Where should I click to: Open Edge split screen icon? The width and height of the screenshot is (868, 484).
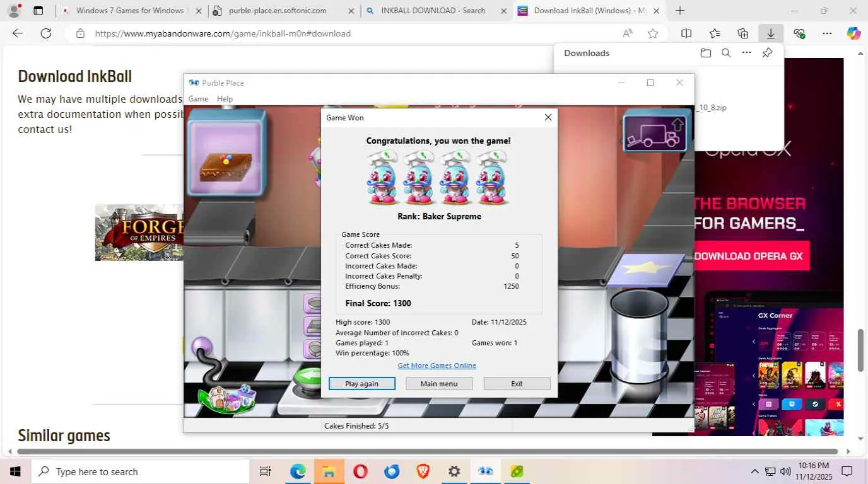686,33
